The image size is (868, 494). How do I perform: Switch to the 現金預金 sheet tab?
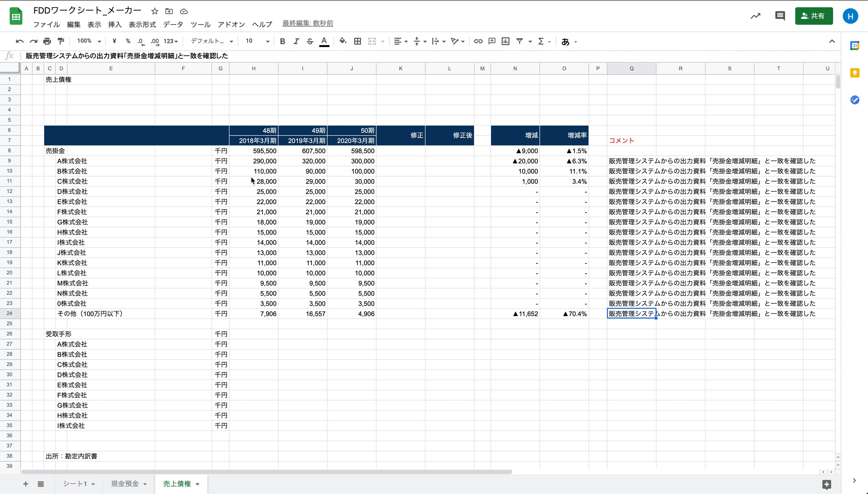125,484
